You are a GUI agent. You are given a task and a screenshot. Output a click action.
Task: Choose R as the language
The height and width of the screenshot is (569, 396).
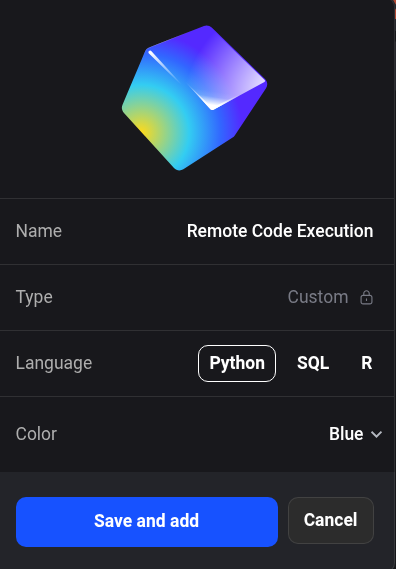[367, 363]
